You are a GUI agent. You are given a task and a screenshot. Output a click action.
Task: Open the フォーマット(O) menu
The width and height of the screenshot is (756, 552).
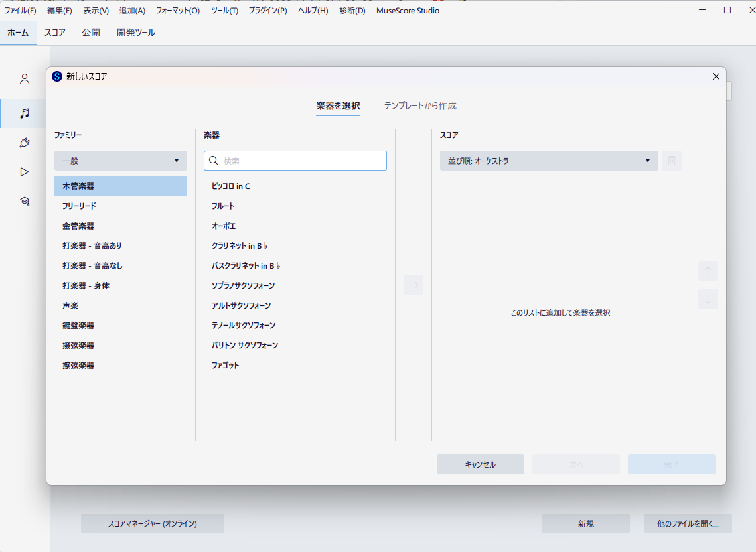coord(177,11)
